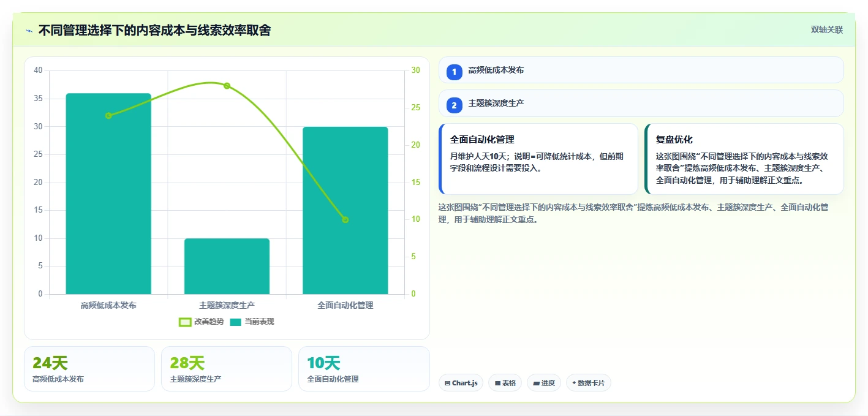This screenshot has height=416, width=868.
Task: Click the 高频低成本发布 teal bar
Action: pyautogui.click(x=108, y=194)
